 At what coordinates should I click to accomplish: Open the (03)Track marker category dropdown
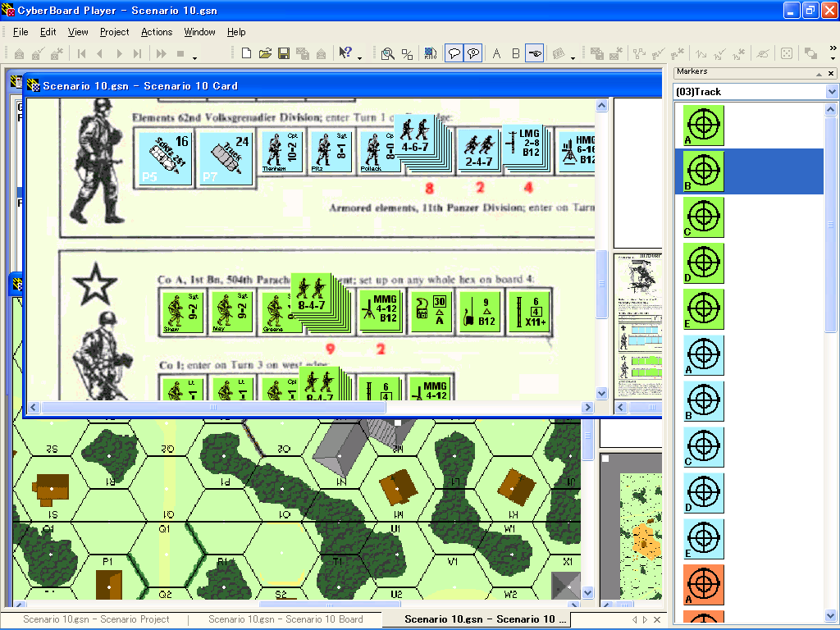(x=832, y=92)
